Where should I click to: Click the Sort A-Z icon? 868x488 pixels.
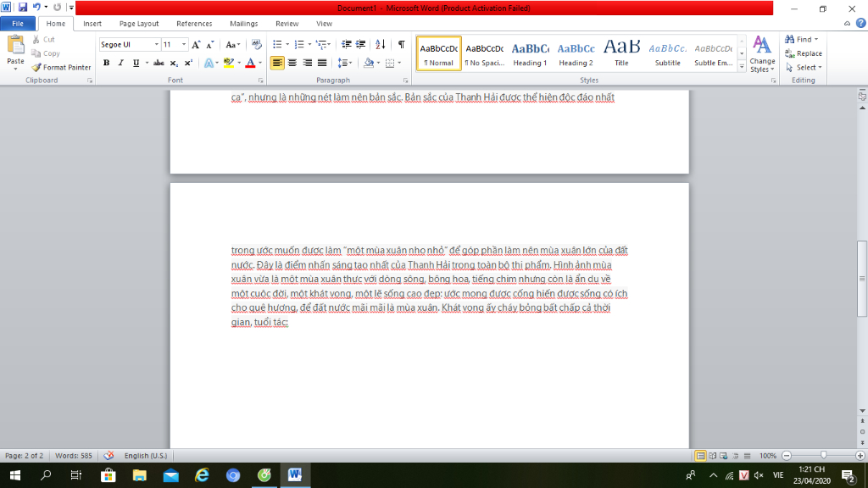click(381, 44)
